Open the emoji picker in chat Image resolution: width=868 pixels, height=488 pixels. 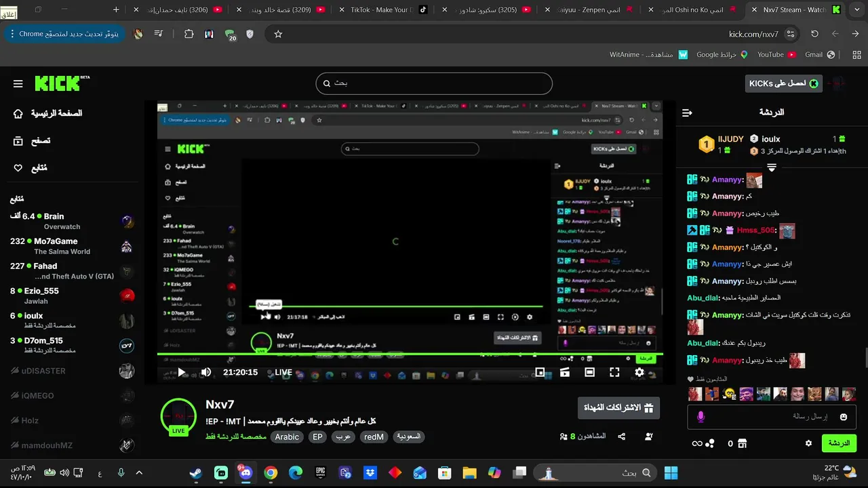[x=844, y=417]
